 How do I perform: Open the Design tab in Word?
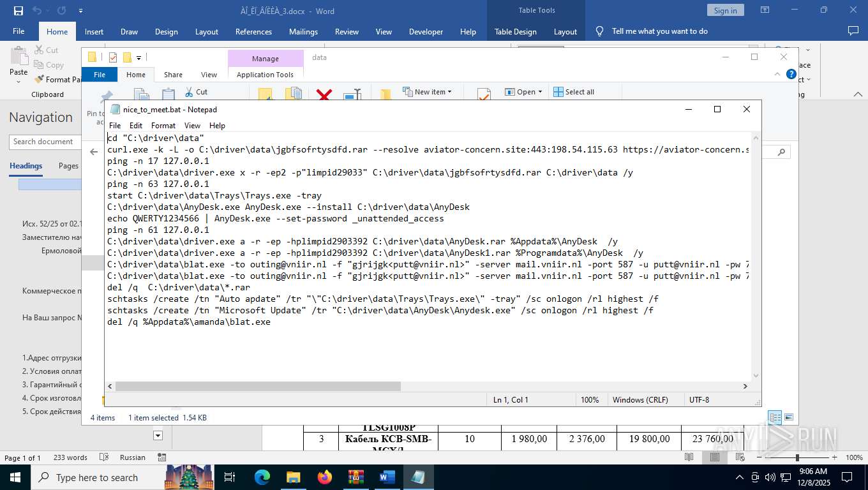click(166, 31)
